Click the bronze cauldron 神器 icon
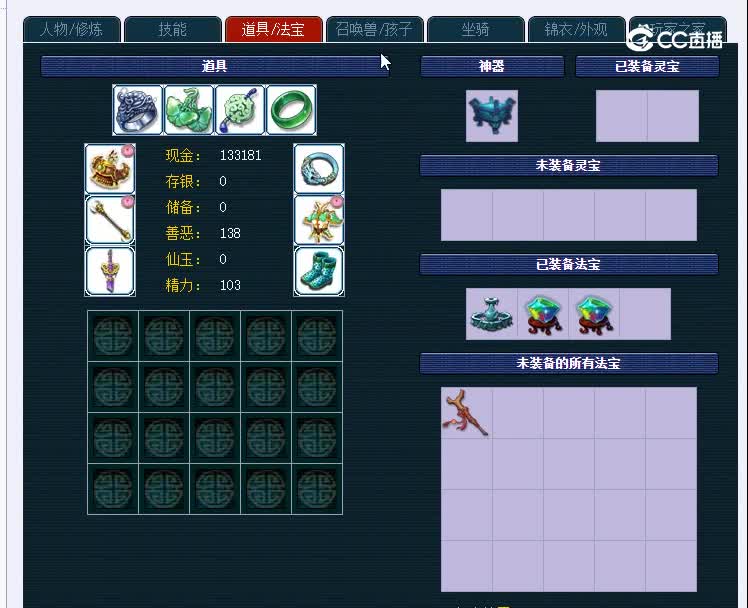Viewport: 748px width, 608px height. (x=492, y=116)
